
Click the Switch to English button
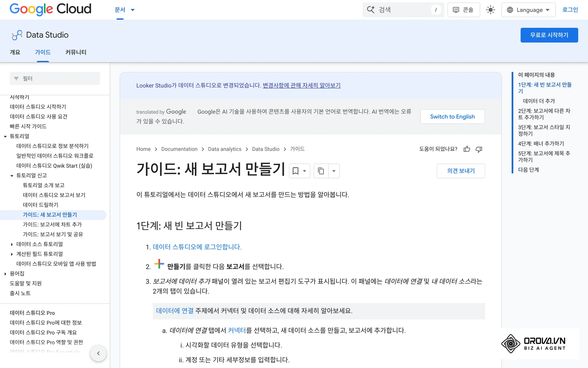[x=452, y=117]
